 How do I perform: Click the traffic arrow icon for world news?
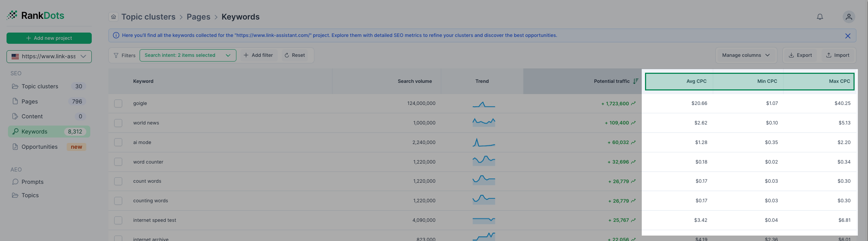tap(633, 123)
